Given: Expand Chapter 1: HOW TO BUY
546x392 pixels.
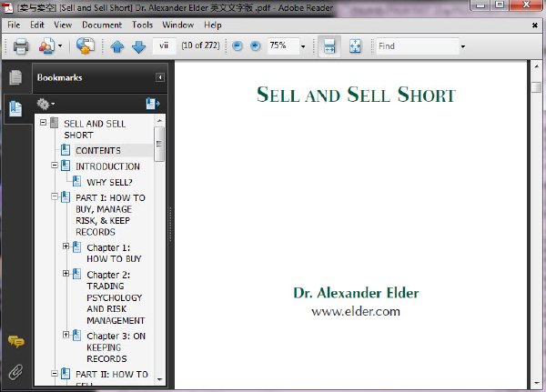Looking at the screenshot, I should pos(66,246).
